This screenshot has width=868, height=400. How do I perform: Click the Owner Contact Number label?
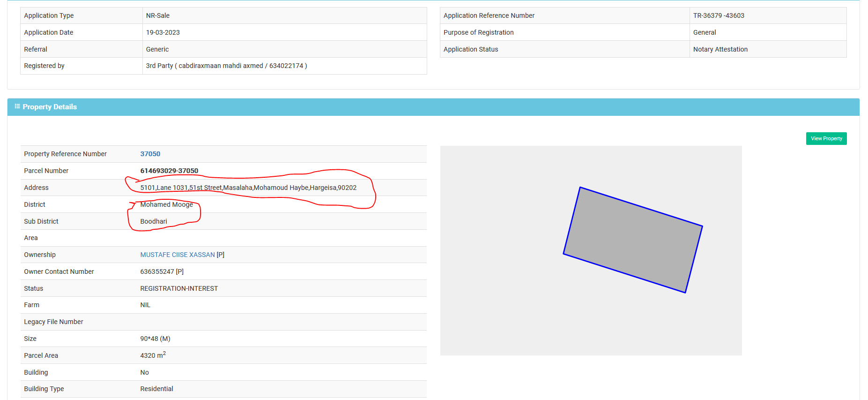click(59, 272)
